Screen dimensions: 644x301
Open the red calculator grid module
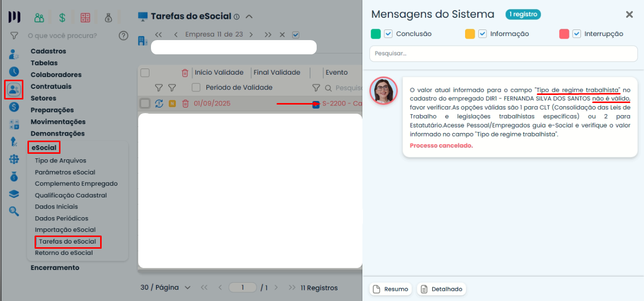[x=85, y=18]
